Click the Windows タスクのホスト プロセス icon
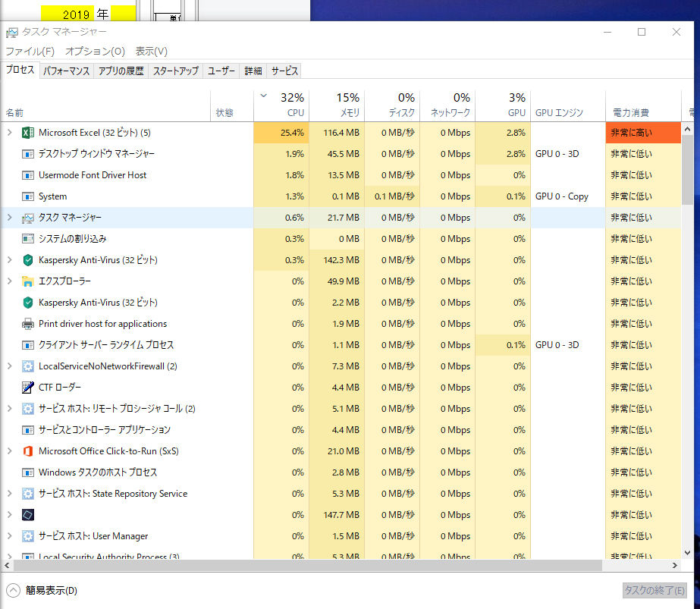 (27, 472)
